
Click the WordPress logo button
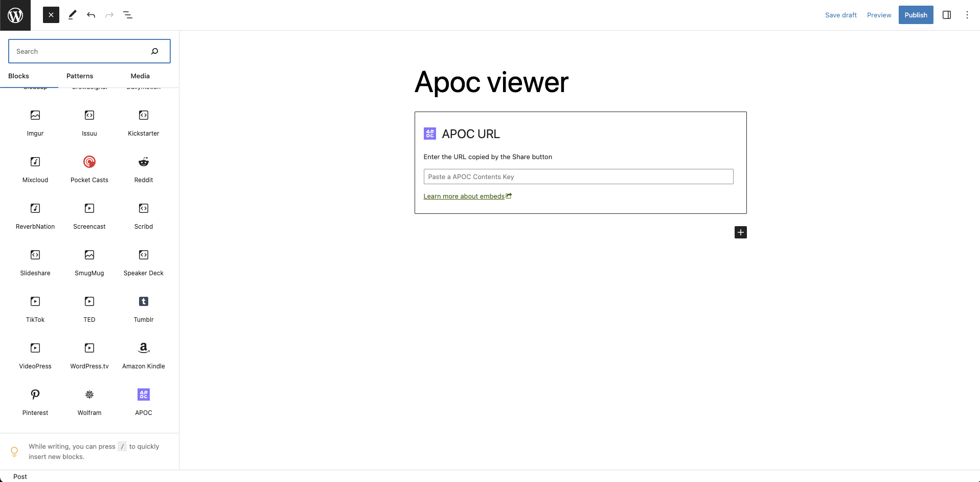coord(15,15)
